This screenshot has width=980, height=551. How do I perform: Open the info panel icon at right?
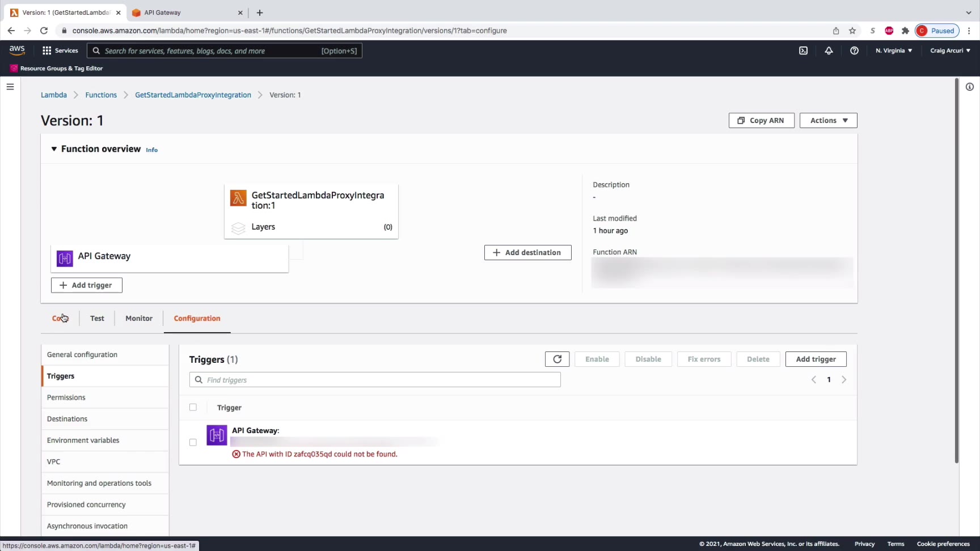[x=970, y=87]
